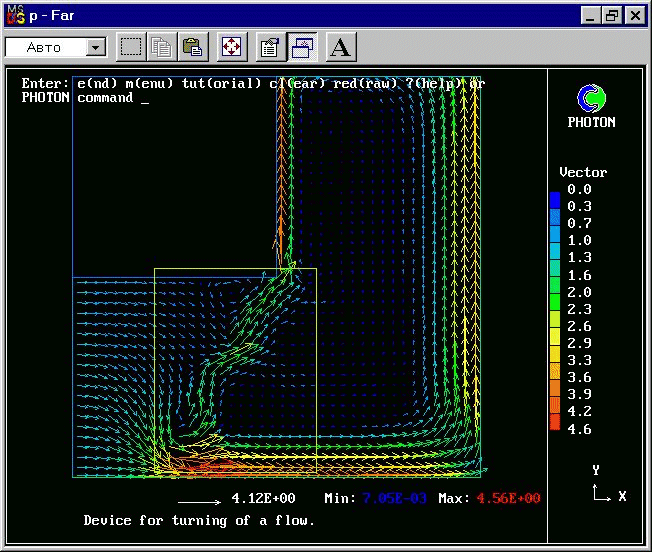Minimize the p - Far window
Screen dimensions: 652x552
click(x=590, y=16)
